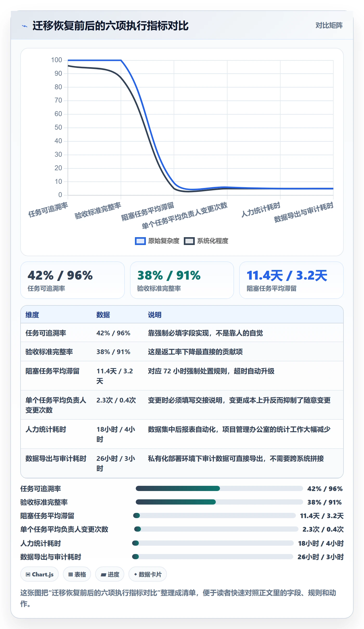This screenshot has height=629, width=364.
Task: Toggle the 系统化程度 legend color box
Action: point(189,241)
